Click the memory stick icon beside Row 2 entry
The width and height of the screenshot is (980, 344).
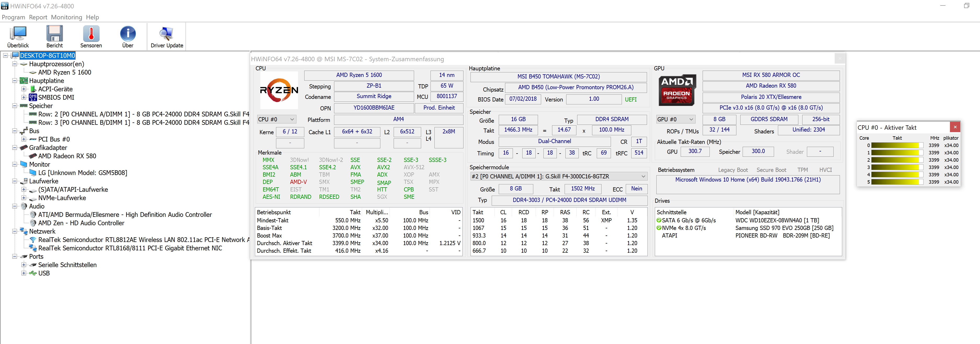(x=33, y=114)
